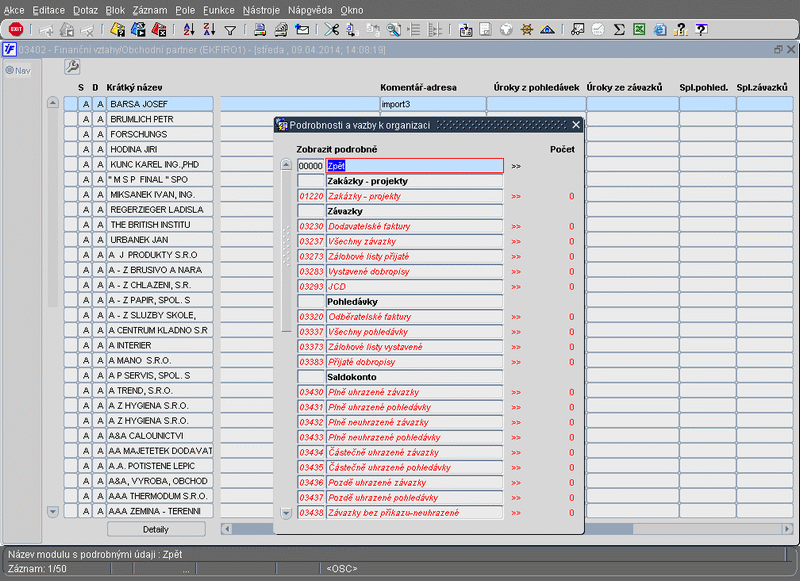The image size is (800, 581).
Task: Click the context help question-mark window icon
Action: pos(702,30)
